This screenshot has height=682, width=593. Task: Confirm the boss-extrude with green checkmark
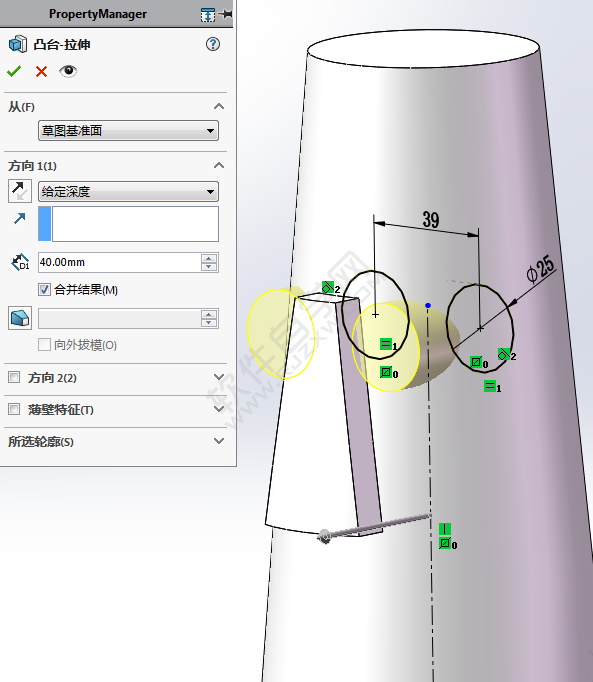coord(14,71)
